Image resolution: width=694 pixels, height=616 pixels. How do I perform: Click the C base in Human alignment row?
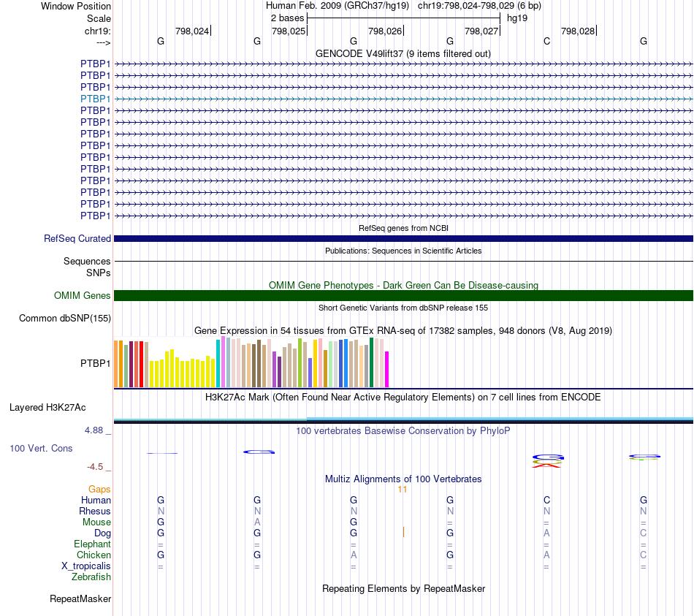546,500
